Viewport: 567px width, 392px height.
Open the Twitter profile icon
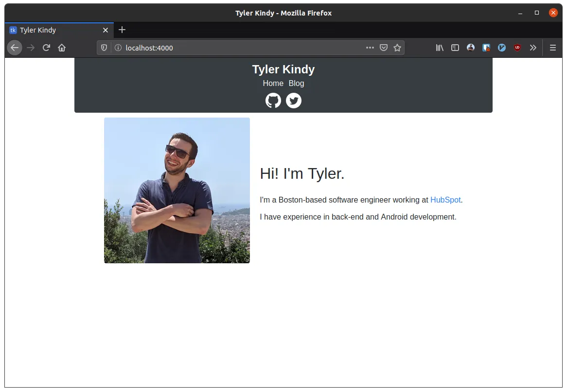coord(294,101)
